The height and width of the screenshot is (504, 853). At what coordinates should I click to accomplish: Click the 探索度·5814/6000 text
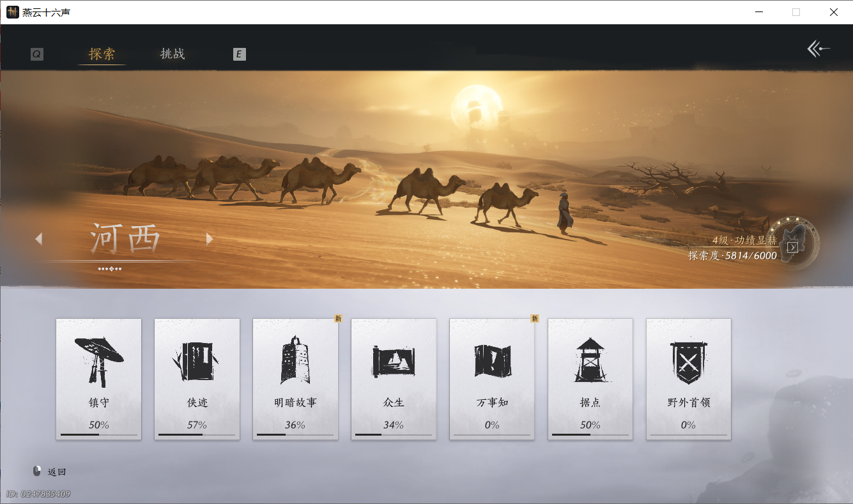732,256
